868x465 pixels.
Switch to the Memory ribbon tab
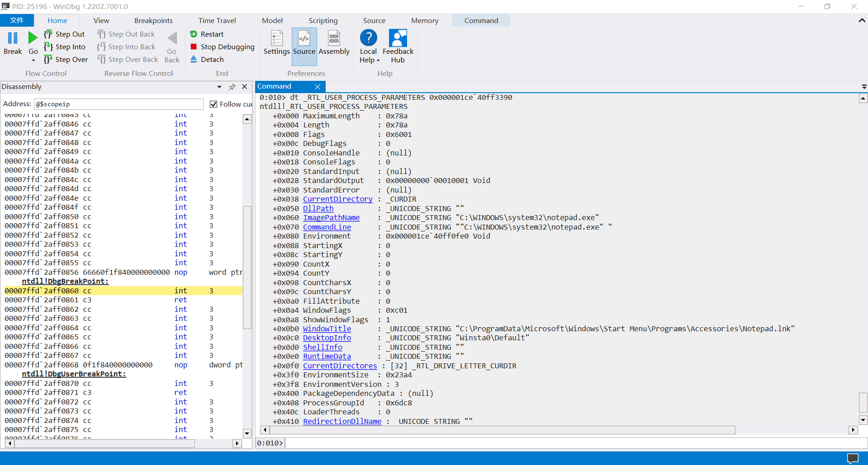[425, 20]
